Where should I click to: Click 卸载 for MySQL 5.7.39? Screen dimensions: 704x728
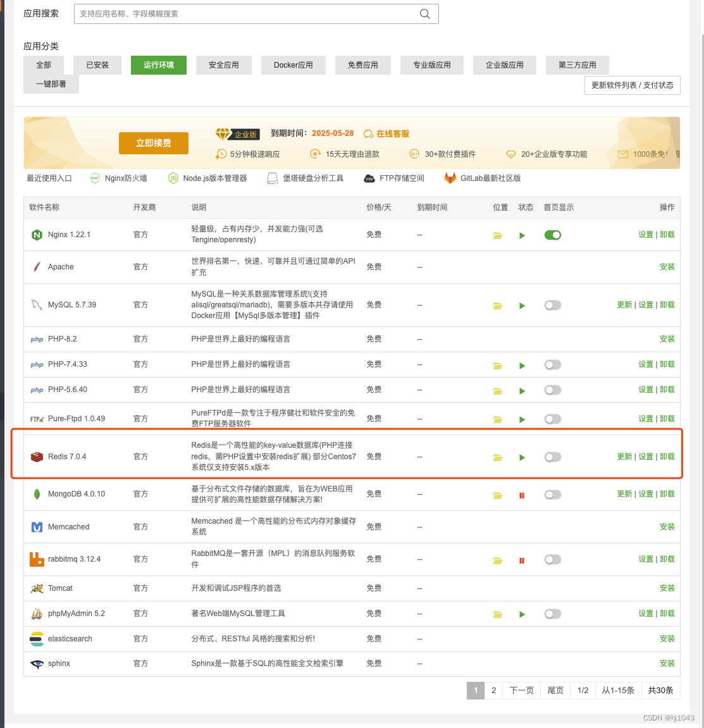pyautogui.click(x=667, y=305)
